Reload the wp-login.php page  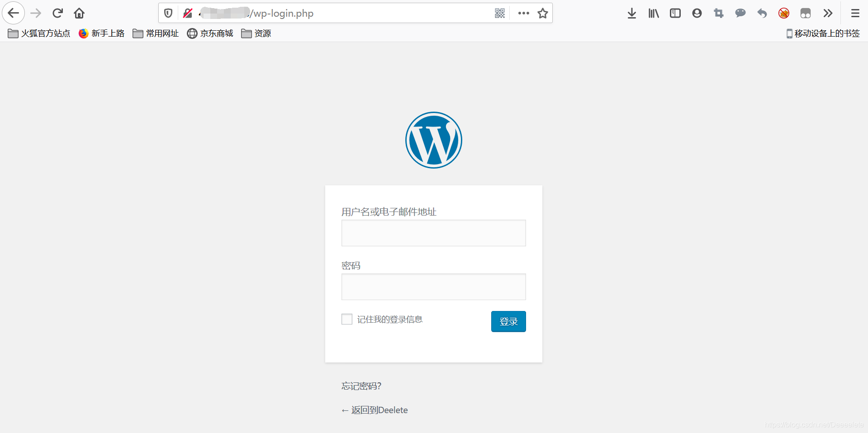(x=57, y=13)
